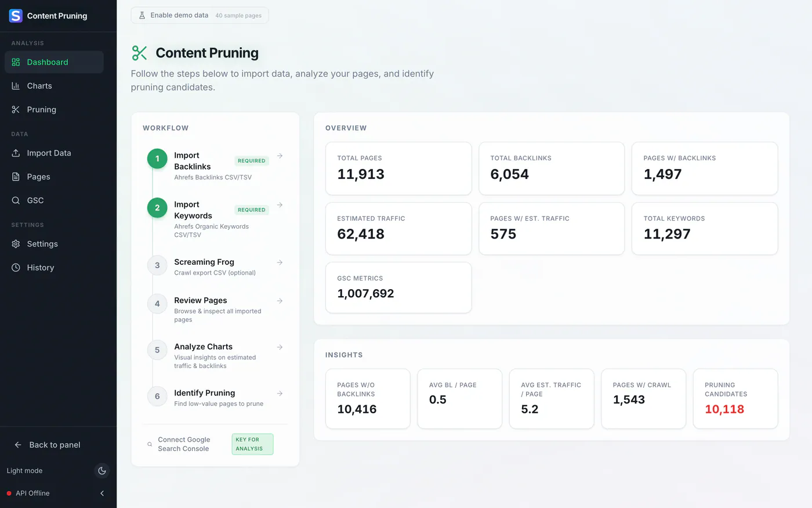812x508 pixels.
Task: Click arrow next to Import Backlinks step
Action: (280, 156)
